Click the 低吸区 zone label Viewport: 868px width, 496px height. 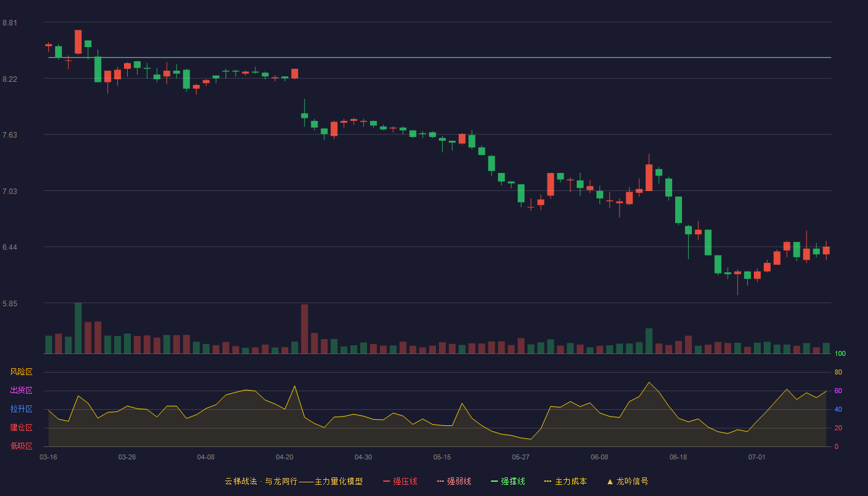coord(21,446)
